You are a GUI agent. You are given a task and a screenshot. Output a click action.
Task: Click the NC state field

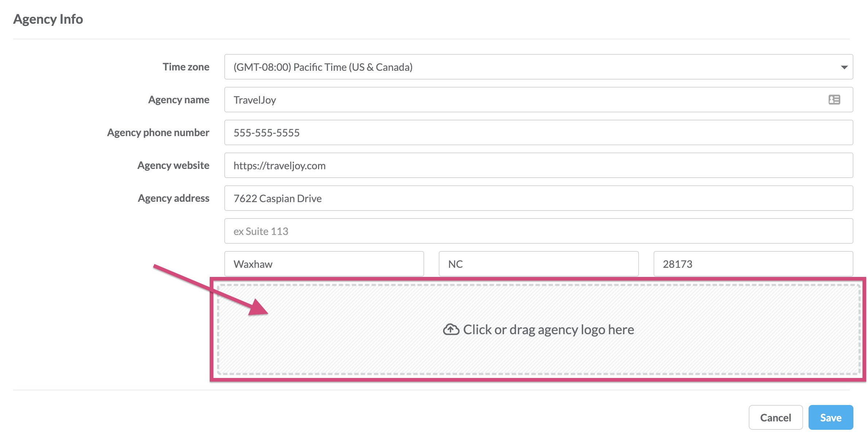point(539,264)
